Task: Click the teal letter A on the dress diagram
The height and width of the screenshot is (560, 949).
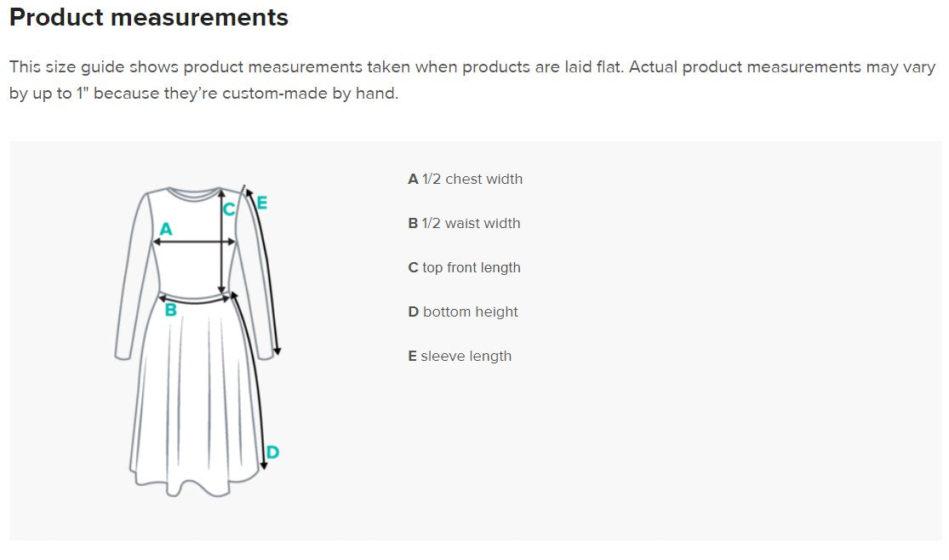Action: (x=166, y=229)
